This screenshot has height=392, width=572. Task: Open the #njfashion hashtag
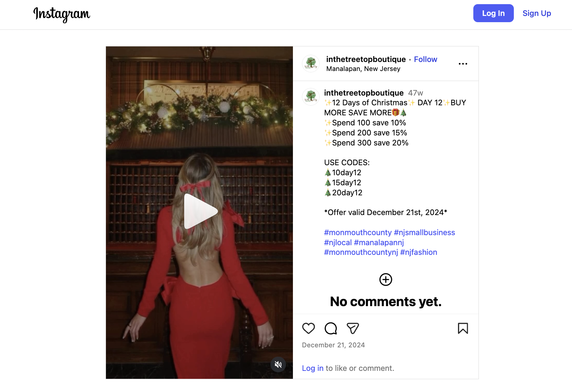click(419, 252)
